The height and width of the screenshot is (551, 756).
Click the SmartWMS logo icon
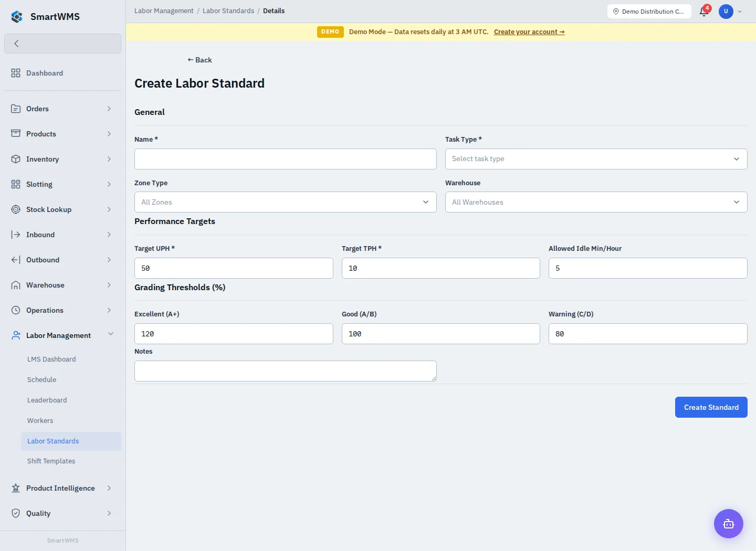pos(17,17)
